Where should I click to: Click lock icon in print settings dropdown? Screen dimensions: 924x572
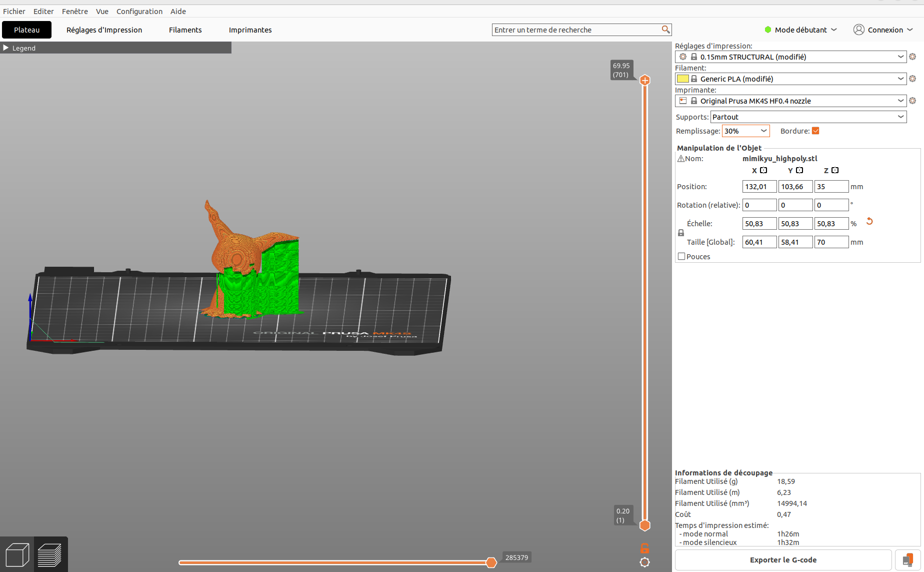pos(694,57)
